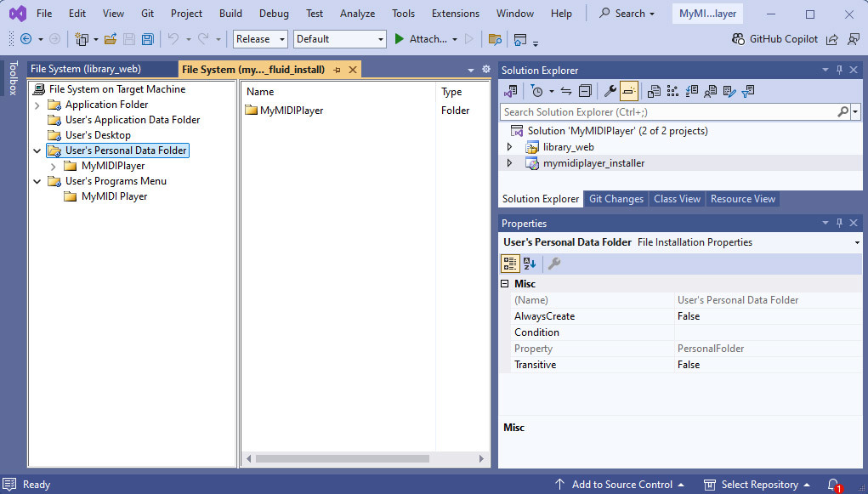The width and height of the screenshot is (868, 494).
Task: Click the Undo arrow icon
Action: pyautogui.click(x=173, y=39)
